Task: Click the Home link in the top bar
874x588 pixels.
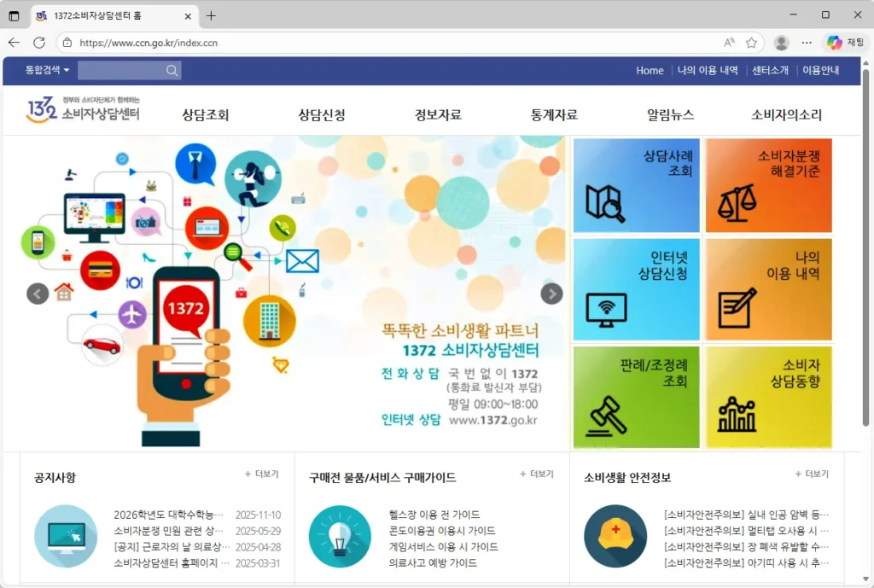Action: [x=650, y=70]
